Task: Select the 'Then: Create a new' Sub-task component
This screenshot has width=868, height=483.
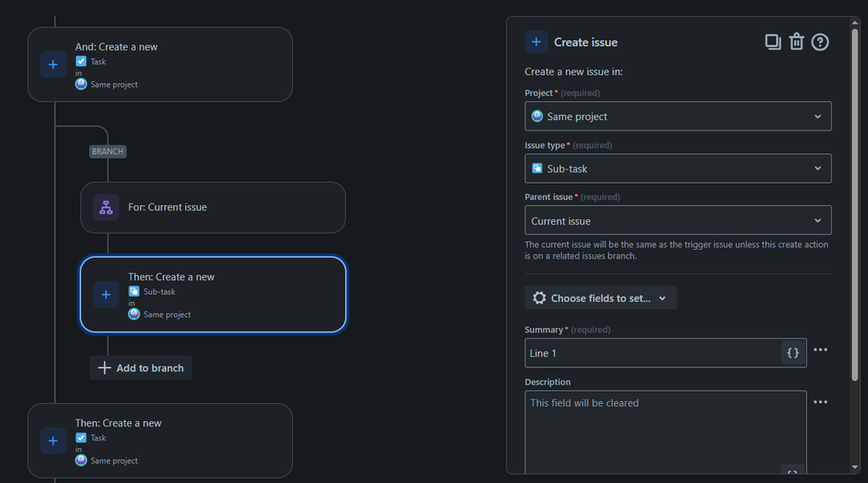Action: pyautogui.click(x=213, y=295)
